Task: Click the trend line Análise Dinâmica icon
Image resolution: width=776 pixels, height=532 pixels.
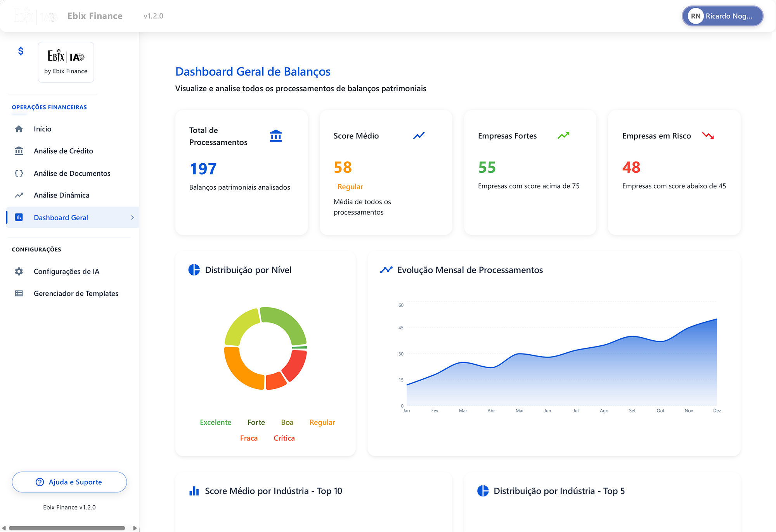Action: point(19,195)
